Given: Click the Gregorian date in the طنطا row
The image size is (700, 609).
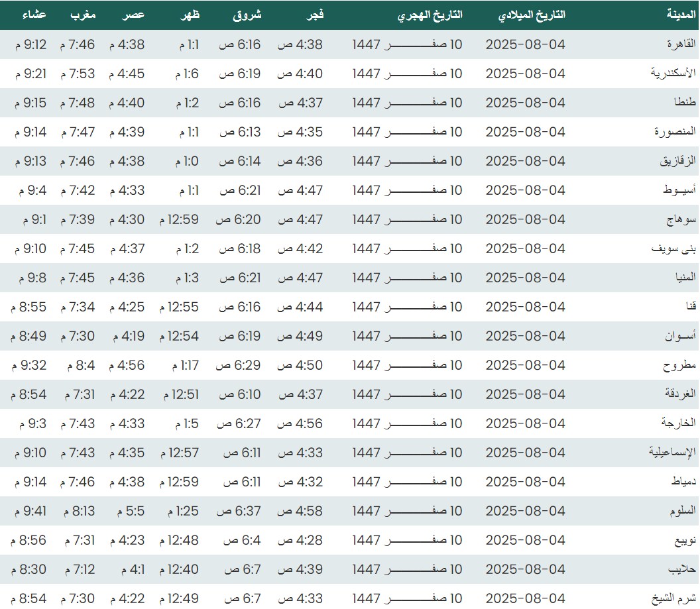Looking at the screenshot, I should point(525,103).
